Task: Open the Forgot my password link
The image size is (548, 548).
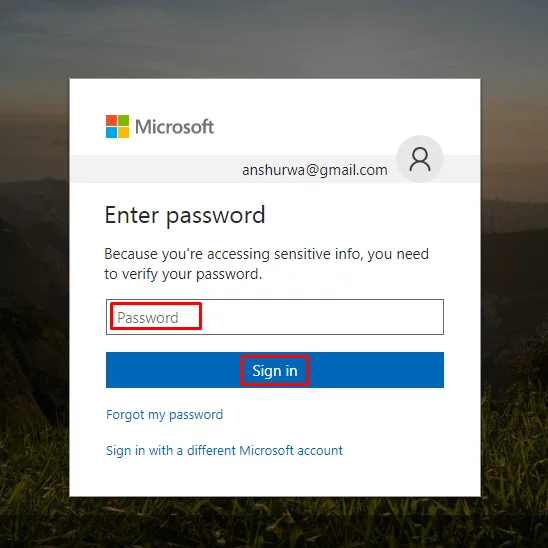Action: (x=164, y=415)
